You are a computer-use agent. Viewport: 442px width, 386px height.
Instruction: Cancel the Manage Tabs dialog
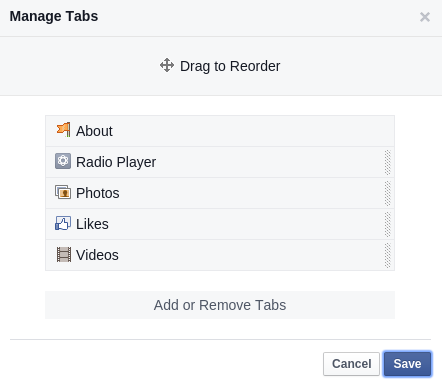coord(351,364)
